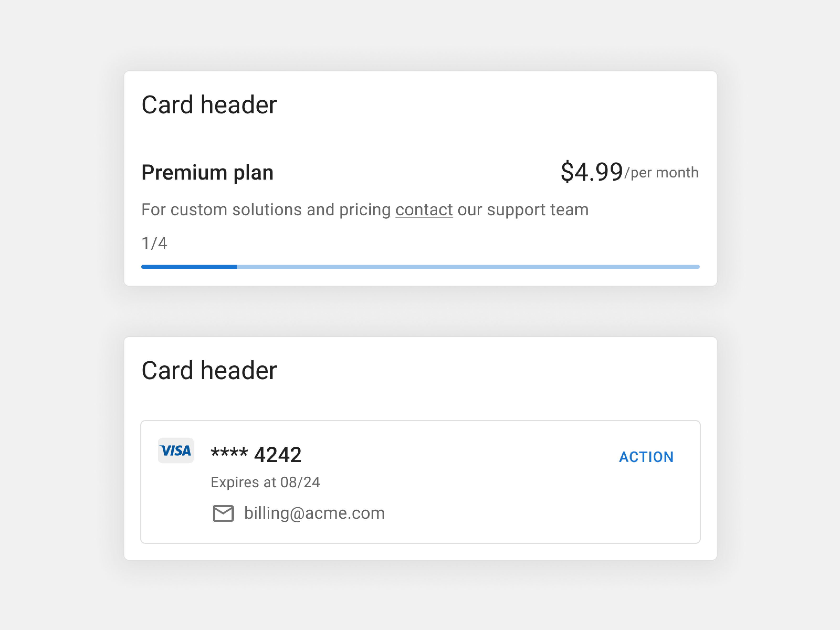Image resolution: width=840 pixels, height=630 pixels.
Task: Open the contact link
Action: tap(424, 210)
